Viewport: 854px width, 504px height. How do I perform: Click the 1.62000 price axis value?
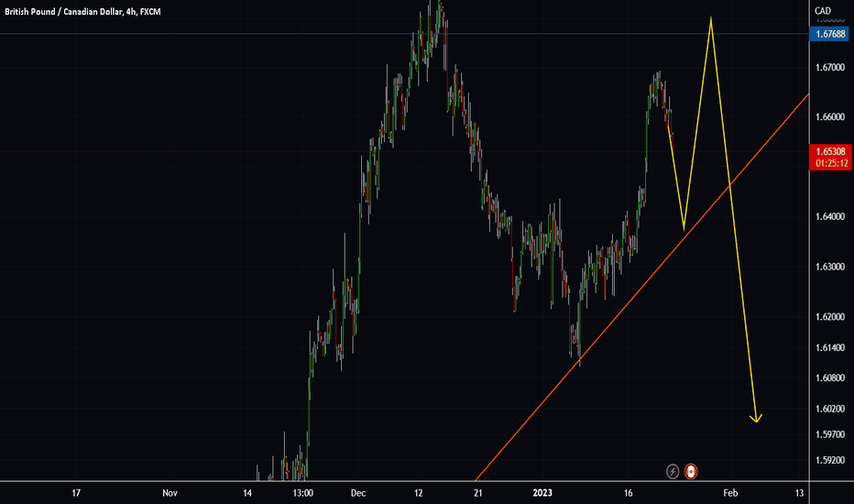(x=830, y=317)
